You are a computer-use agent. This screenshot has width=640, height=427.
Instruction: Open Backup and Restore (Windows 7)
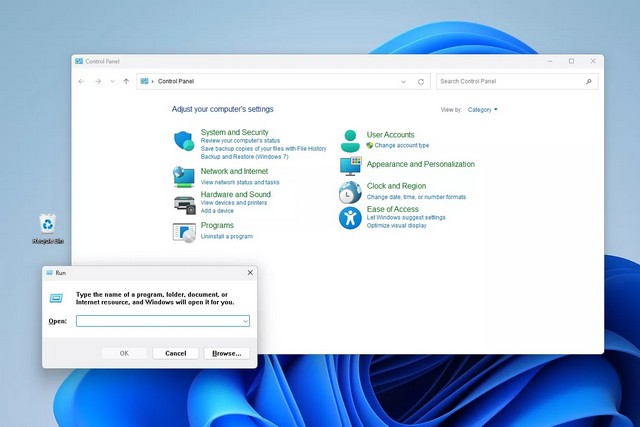point(244,157)
